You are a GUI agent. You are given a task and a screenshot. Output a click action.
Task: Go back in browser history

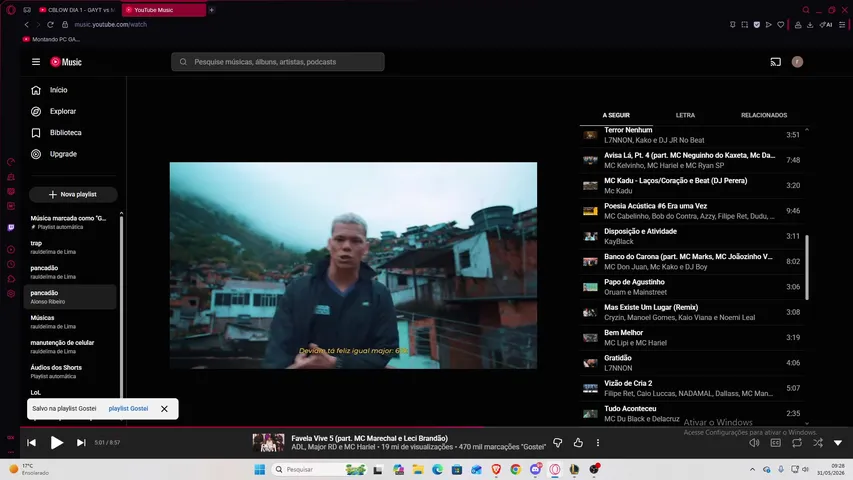[x=27, y=24]
